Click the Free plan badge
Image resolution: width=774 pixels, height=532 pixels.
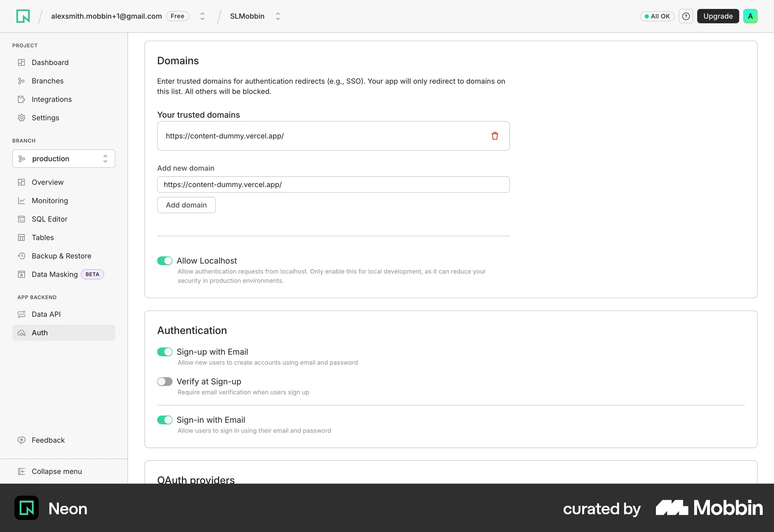177,16
